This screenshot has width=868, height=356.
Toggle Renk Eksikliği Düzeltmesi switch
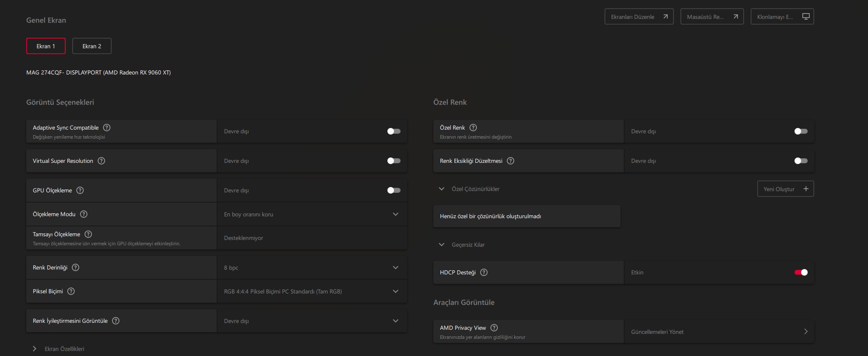(801, 161)
